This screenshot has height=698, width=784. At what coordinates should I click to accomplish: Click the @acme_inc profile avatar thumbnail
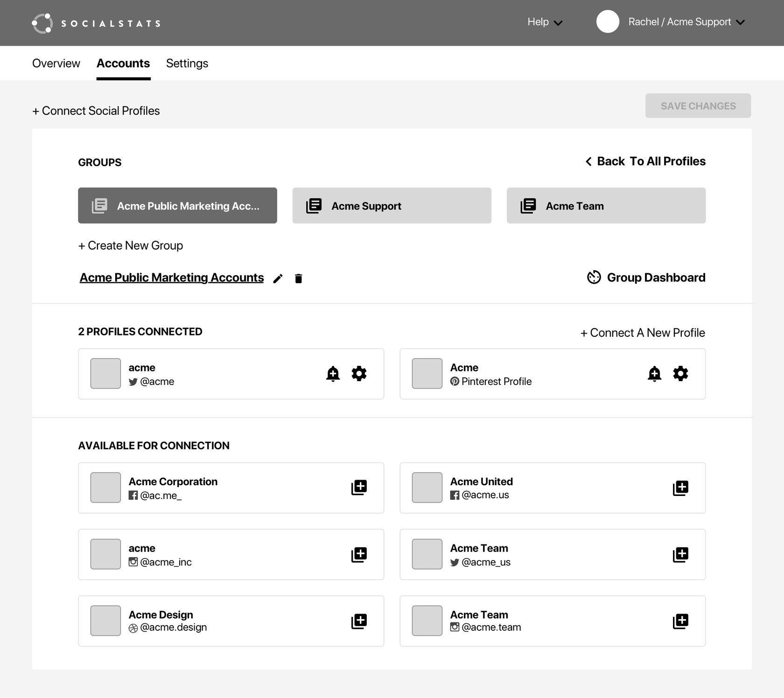coord(105,554)
